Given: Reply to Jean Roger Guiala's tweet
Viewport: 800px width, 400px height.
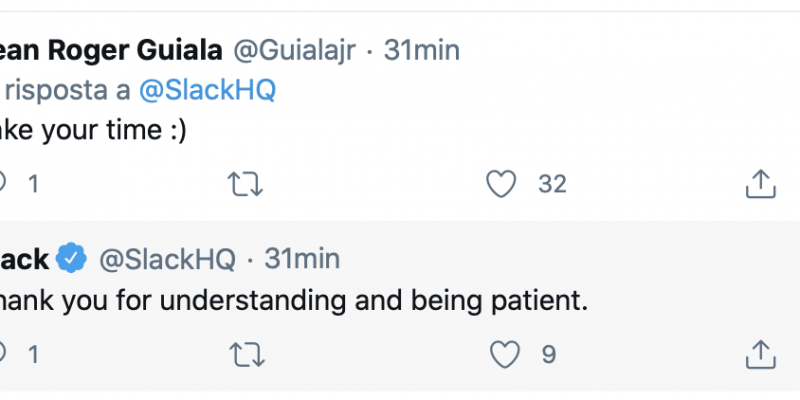Looking at the screenshot, I should [x=2, y=183].
